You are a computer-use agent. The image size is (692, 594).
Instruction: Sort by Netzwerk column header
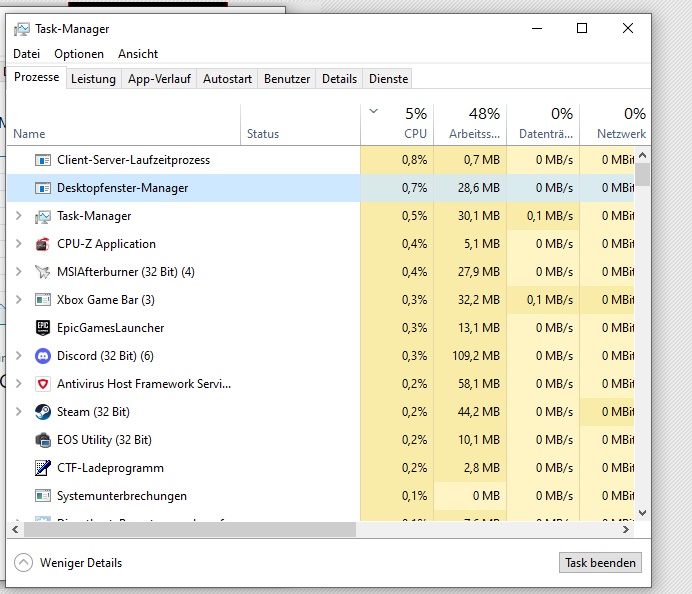coord(615,125)
